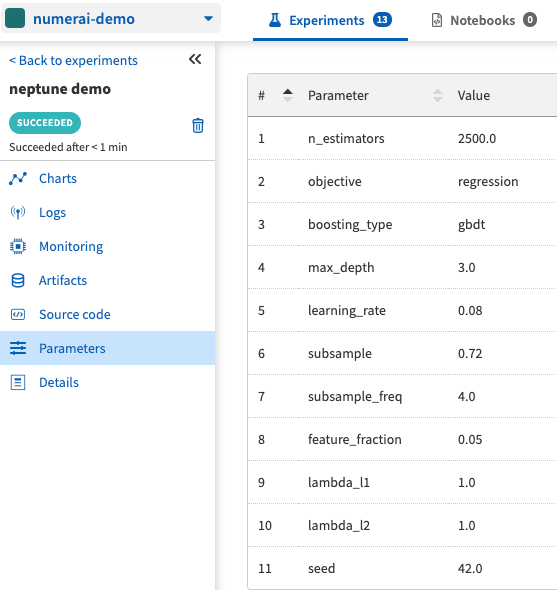Delete experiment with the trash icon

198,126
